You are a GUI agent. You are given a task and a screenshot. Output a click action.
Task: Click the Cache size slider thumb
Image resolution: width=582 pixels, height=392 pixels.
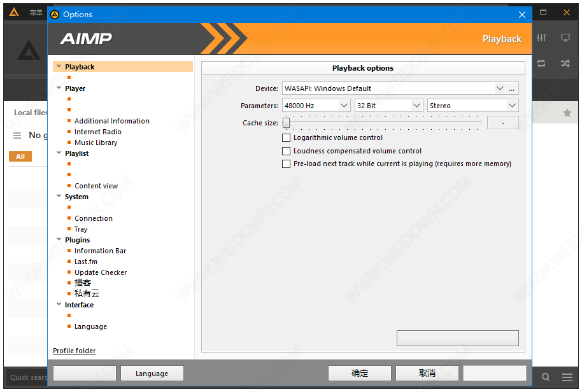286,123
